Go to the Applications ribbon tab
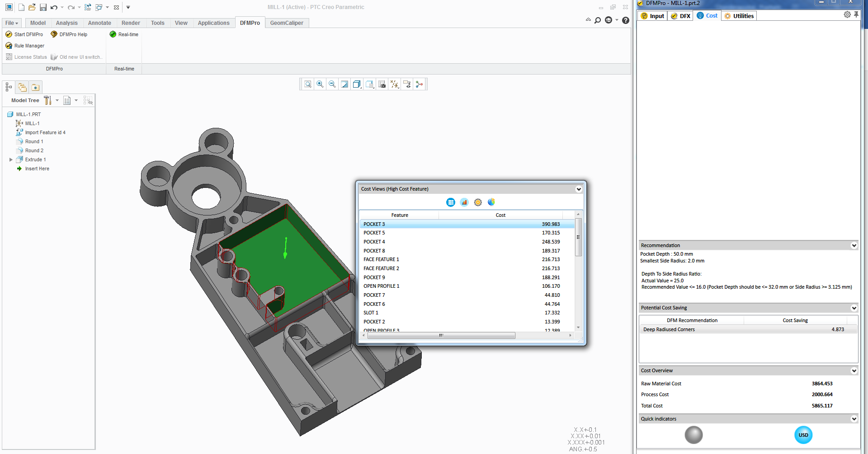This screenshot has height=454, width=868. (x=213, y=23)
